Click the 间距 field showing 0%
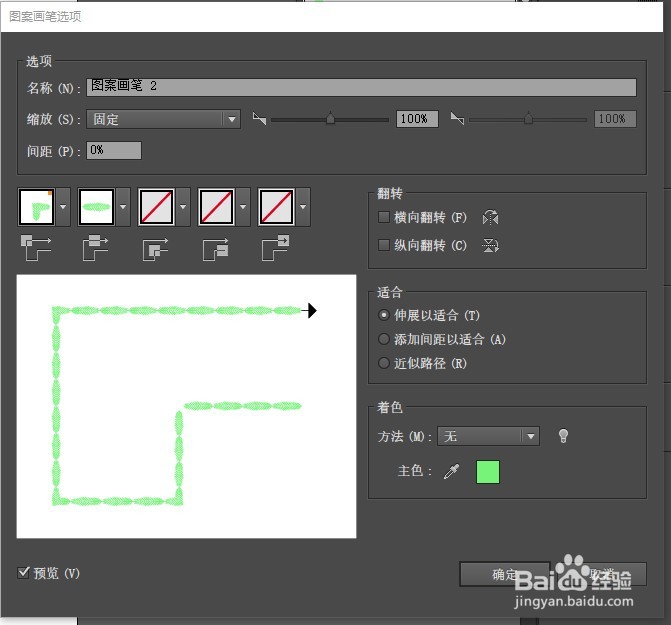Image resolution: width=671 pixels, height=625 pixels. pyautogui.click(x=114, y=151)
